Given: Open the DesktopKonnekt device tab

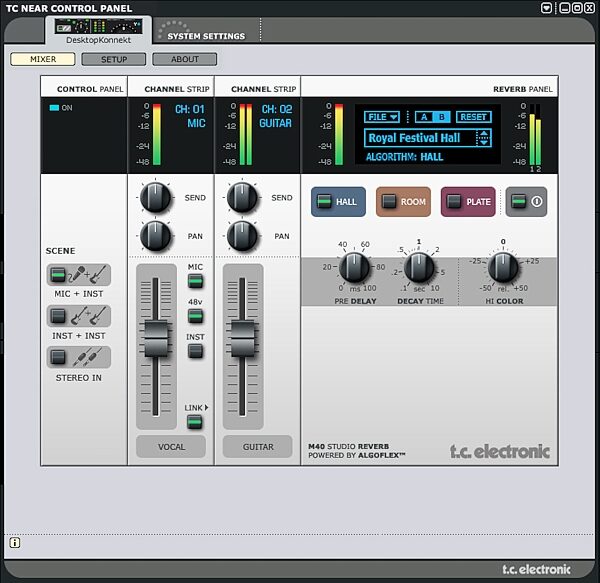Looking at the screenshot, I should 98,31.
